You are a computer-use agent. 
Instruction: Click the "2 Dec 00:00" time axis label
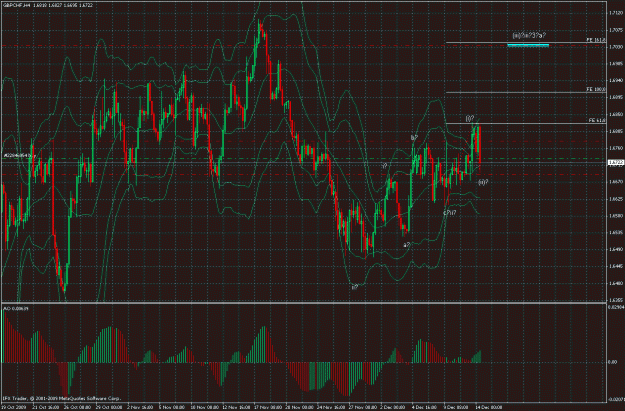pos(393,408)
